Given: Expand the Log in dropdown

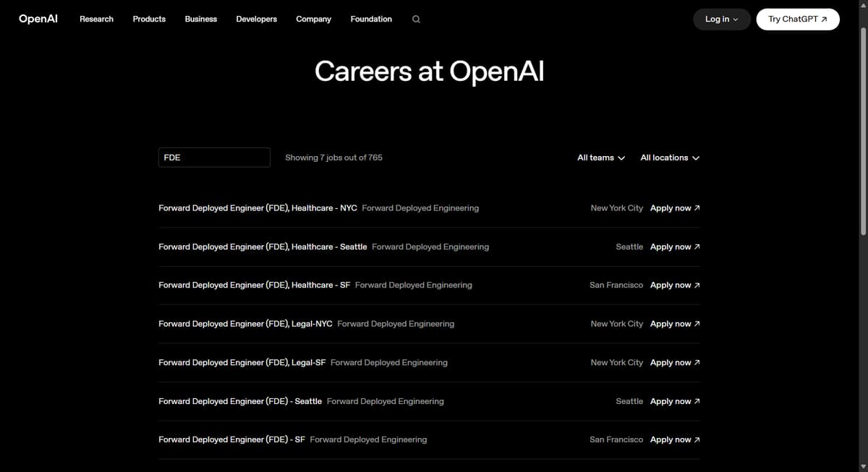Looking at the screenshot, I should click(722, 20).
